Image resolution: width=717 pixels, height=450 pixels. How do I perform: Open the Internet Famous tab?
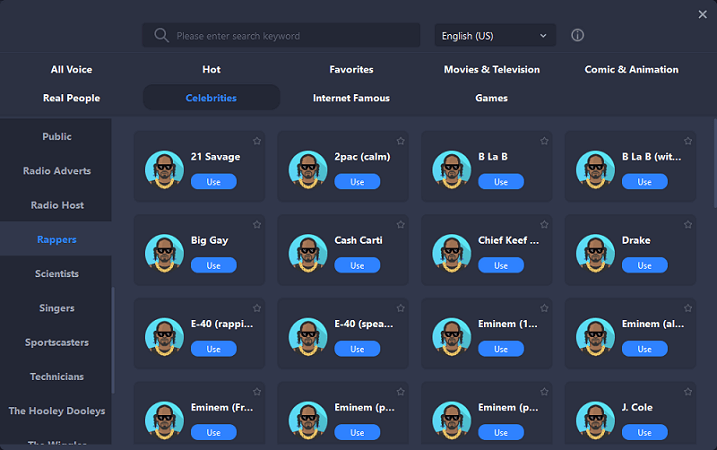[x=351, y=98]
